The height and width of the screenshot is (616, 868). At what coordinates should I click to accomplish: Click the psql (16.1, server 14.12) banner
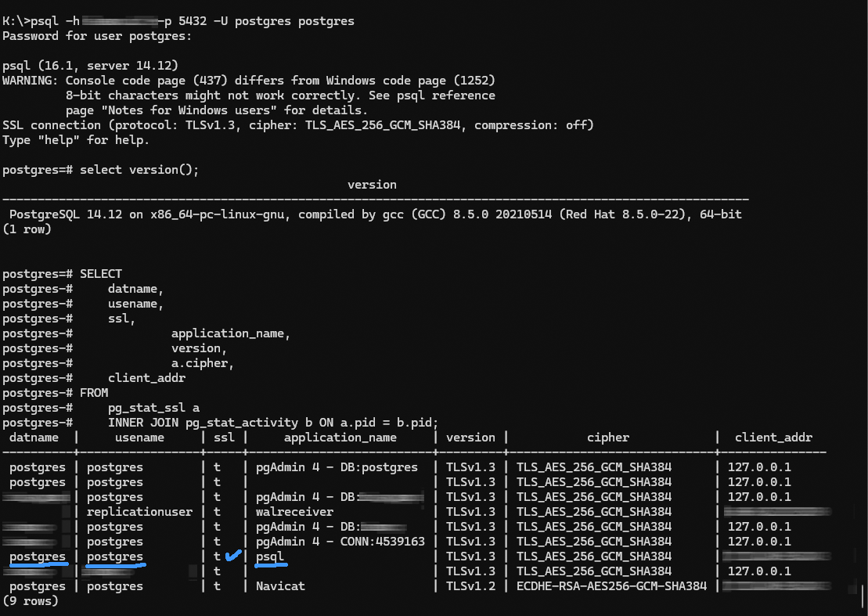pos(90,66)
